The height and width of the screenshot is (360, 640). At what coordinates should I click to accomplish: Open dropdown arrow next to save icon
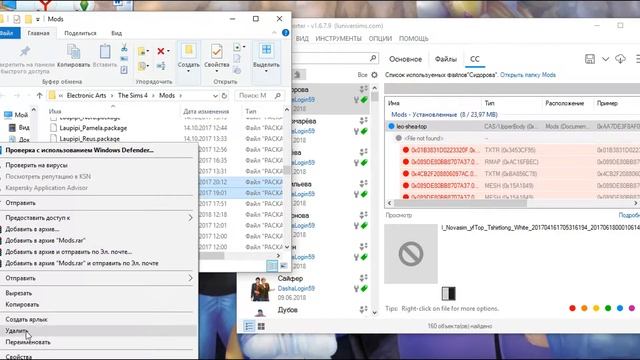click(605, 59)
